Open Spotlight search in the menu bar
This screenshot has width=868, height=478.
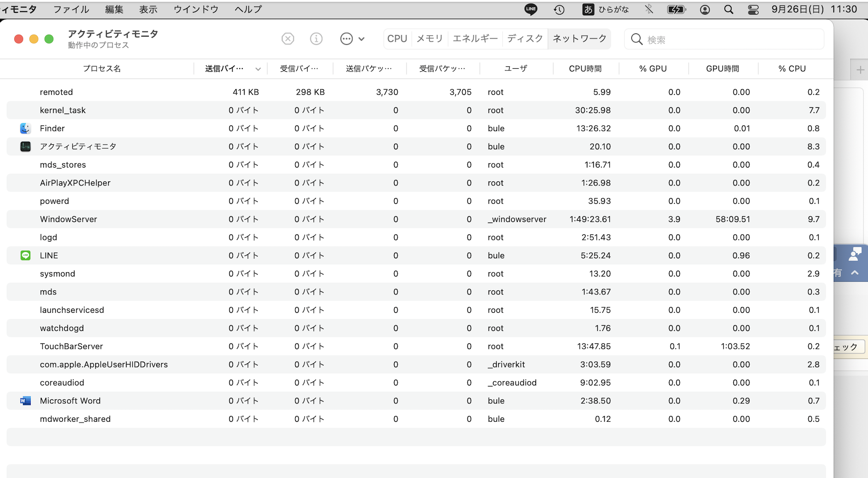728,10
